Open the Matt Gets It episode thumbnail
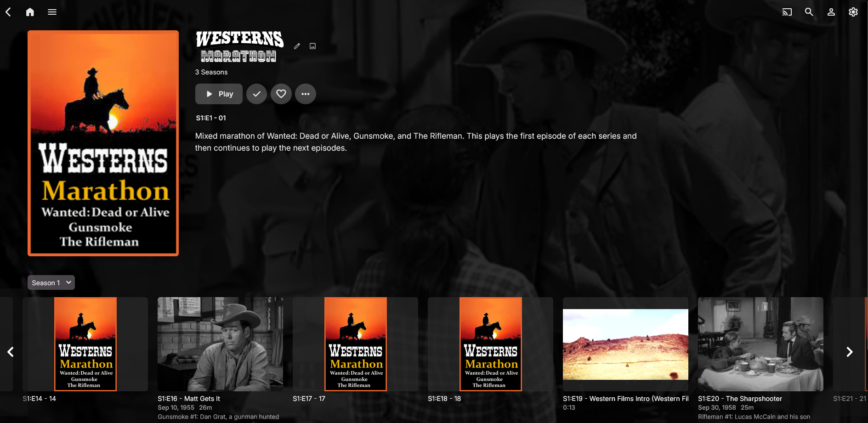 coord(220,344)
